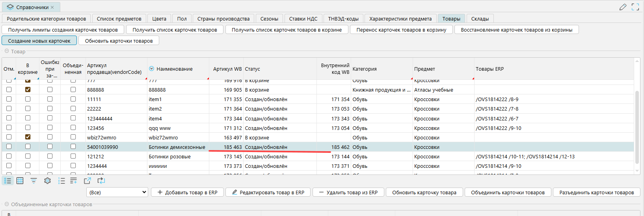Open the (Все) dropdown

pyautogui.click(x=117, y=192)
